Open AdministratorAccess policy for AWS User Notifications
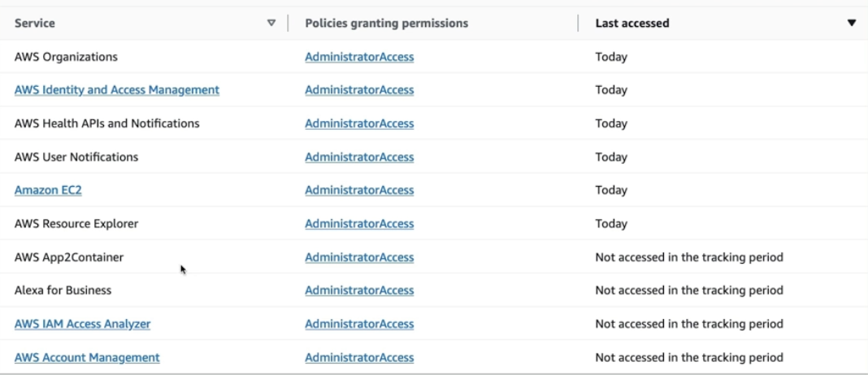Viewport: 868px width, 375px height. pyautogui.click(x=359, y=157)
